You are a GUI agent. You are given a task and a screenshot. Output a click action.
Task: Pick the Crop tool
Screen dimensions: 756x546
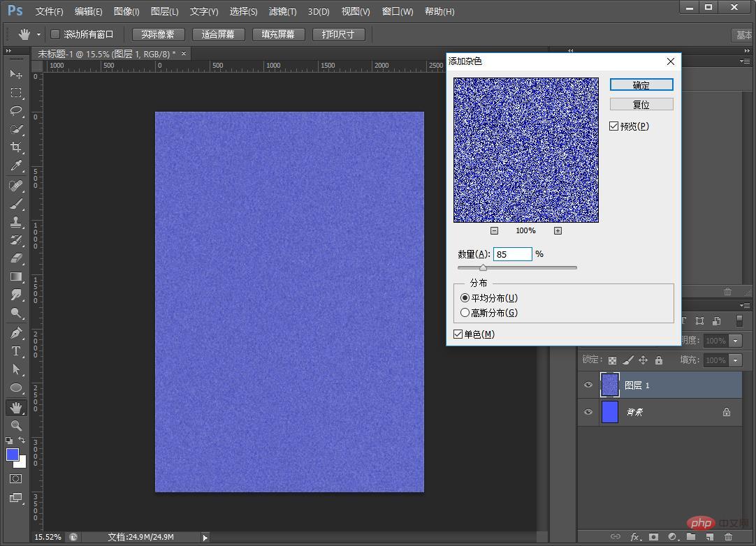click(16, 147)
